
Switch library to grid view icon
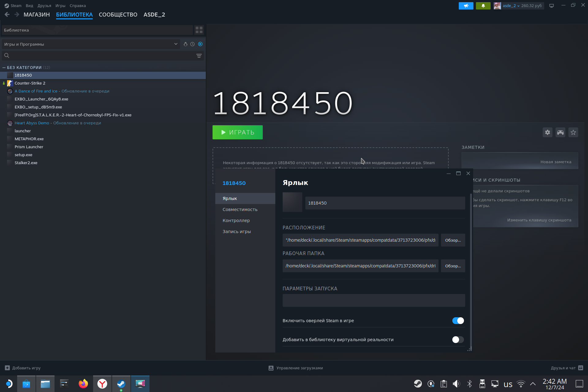click(x=199, y=30)
